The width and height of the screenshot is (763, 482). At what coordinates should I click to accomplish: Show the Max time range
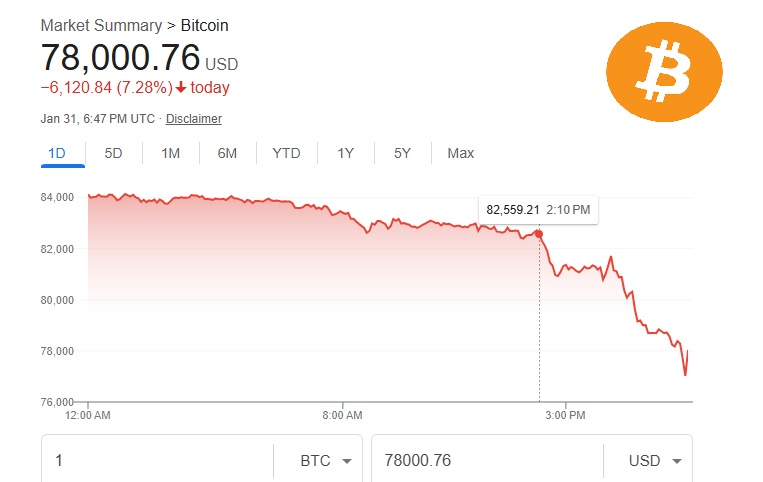(460, 153)
